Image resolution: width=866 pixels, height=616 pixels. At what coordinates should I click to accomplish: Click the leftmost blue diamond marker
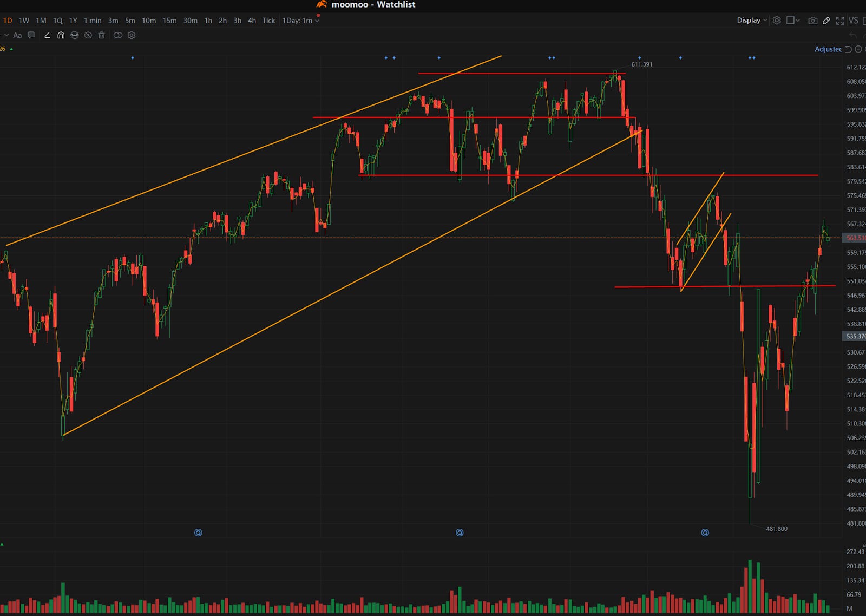tap(133, 57)
